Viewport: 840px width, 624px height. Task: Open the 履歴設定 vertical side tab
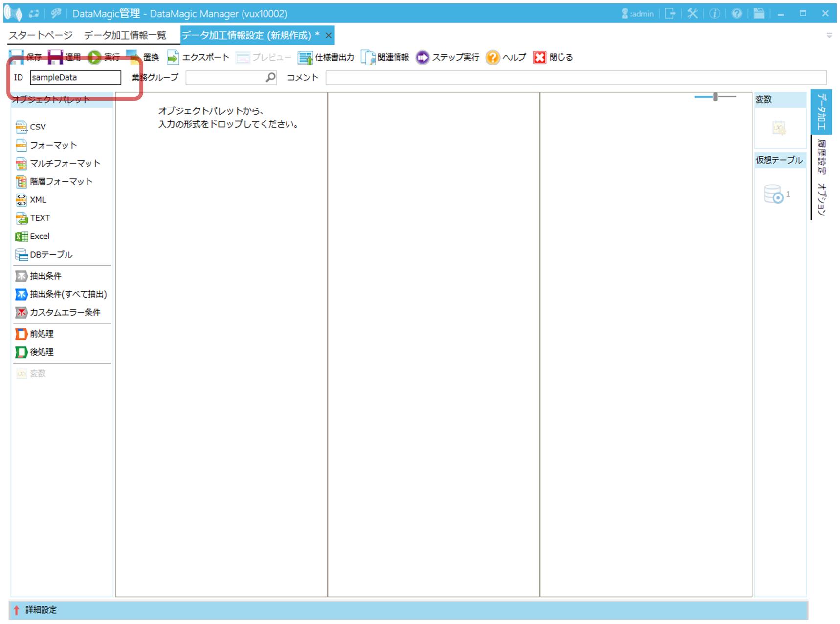(x=821, y=157)
